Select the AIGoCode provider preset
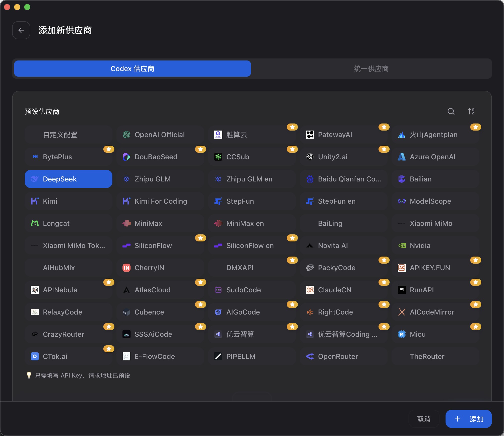 coord(252,312)
